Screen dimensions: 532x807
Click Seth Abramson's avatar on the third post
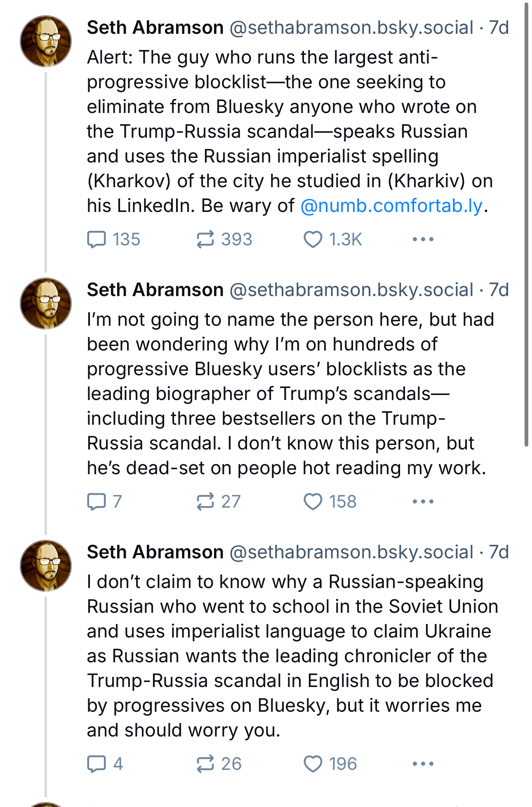(46, 566)
